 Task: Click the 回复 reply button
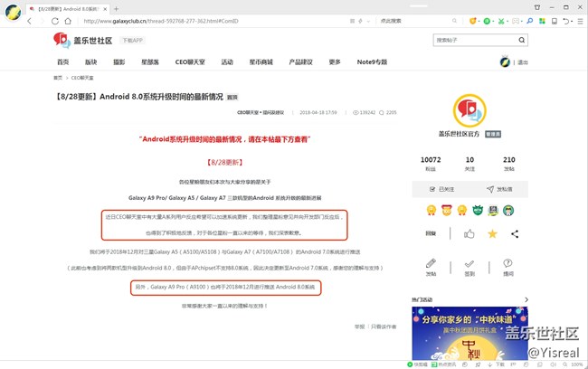click(431, 233)
